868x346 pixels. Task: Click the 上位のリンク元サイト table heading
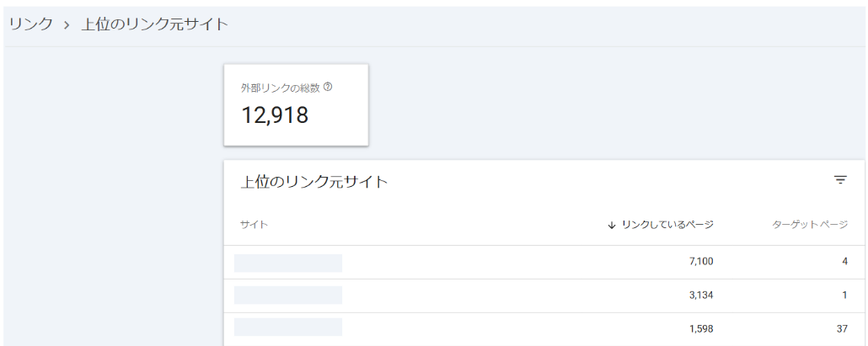(314, 181)
